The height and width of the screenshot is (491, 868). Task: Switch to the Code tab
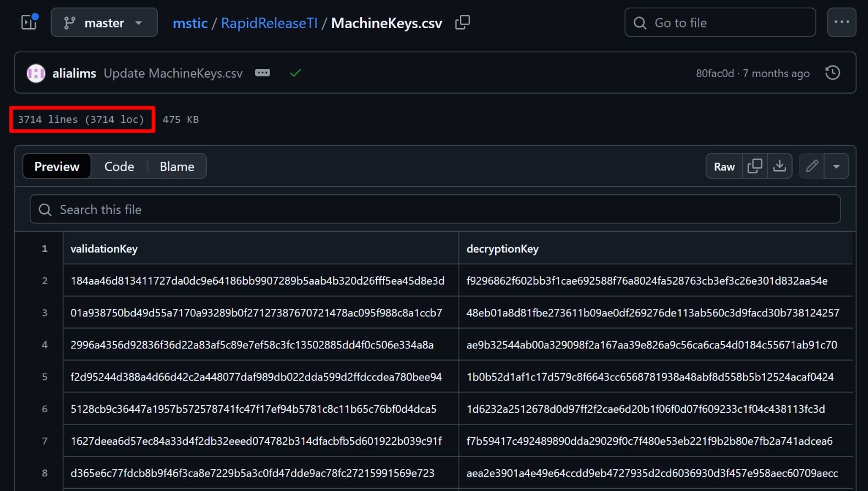pyautogui.click(x=119, y=166)
